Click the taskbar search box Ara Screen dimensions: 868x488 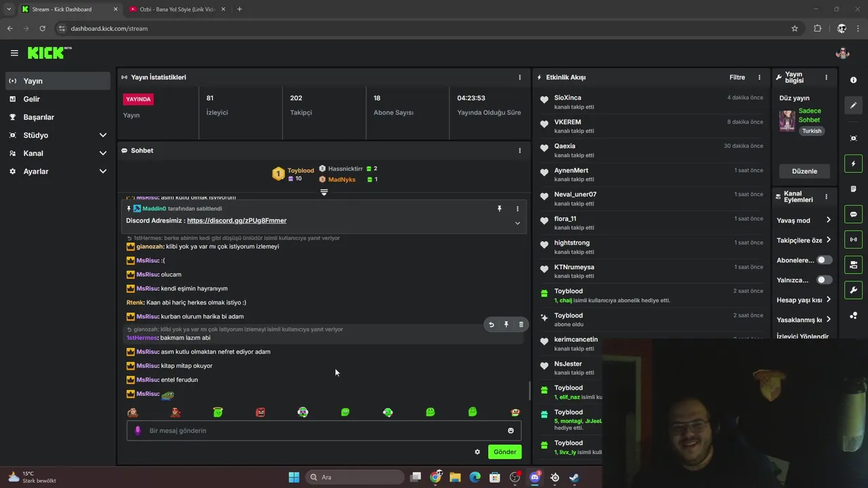pos(354,477)
